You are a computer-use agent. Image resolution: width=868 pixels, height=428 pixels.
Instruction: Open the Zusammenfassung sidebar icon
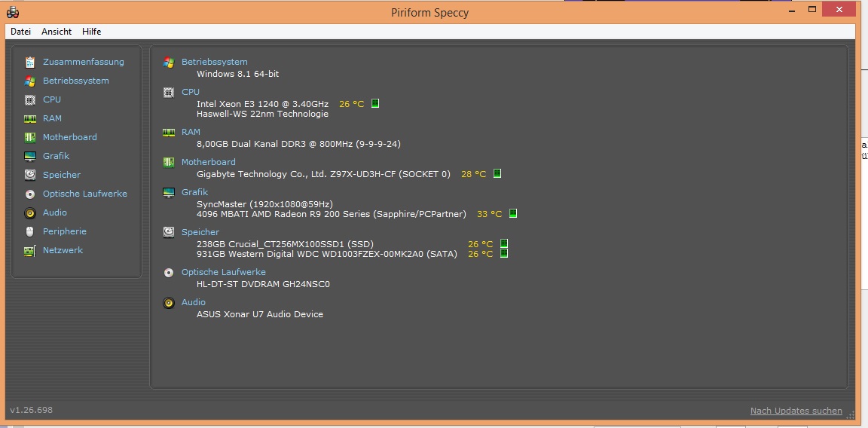(30, 62)
